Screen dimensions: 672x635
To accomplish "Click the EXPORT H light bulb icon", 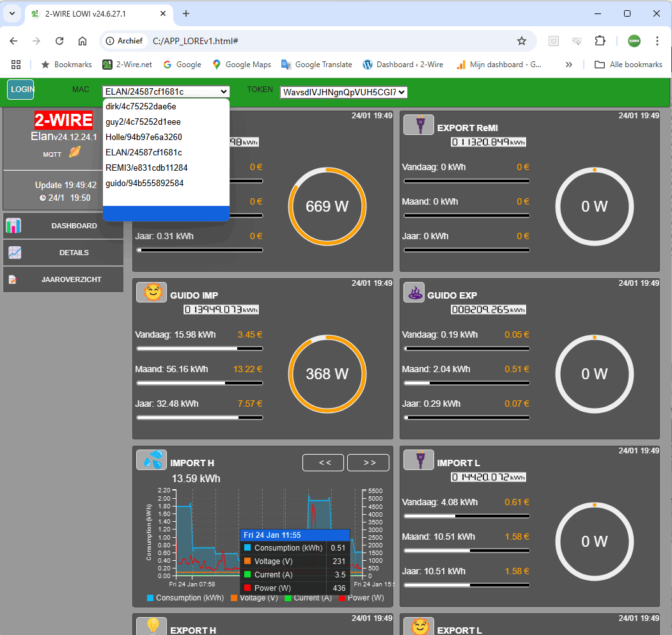I will pos(152,626).
